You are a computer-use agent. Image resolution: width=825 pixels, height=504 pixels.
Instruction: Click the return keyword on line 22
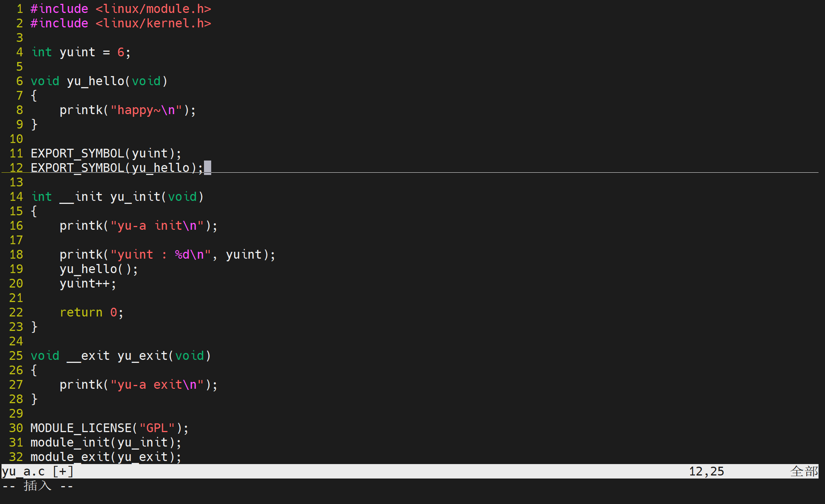coord(81,312)
